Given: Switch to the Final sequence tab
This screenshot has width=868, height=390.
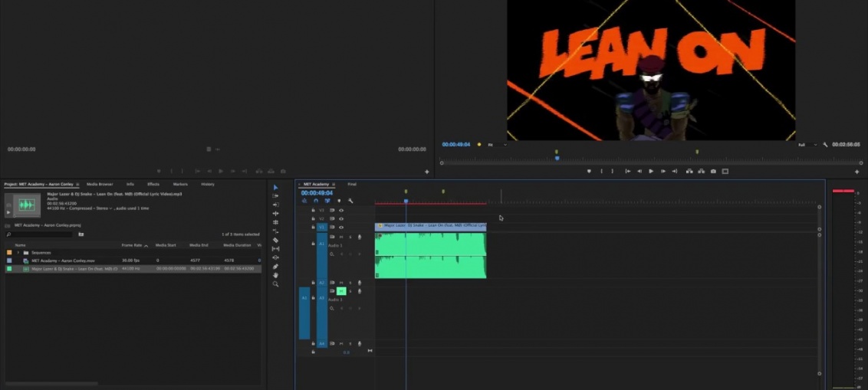Looking at the screenshot, I should [x=352, y=184].
